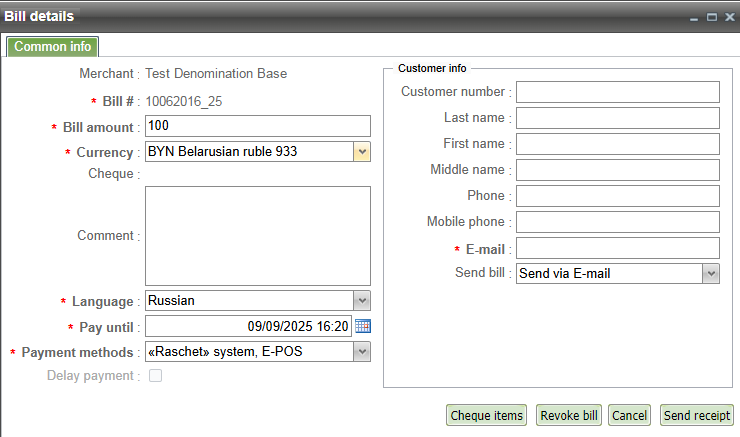Switch to the Common info tab
The image size is (740, 437).
click(x=53, y=47)
